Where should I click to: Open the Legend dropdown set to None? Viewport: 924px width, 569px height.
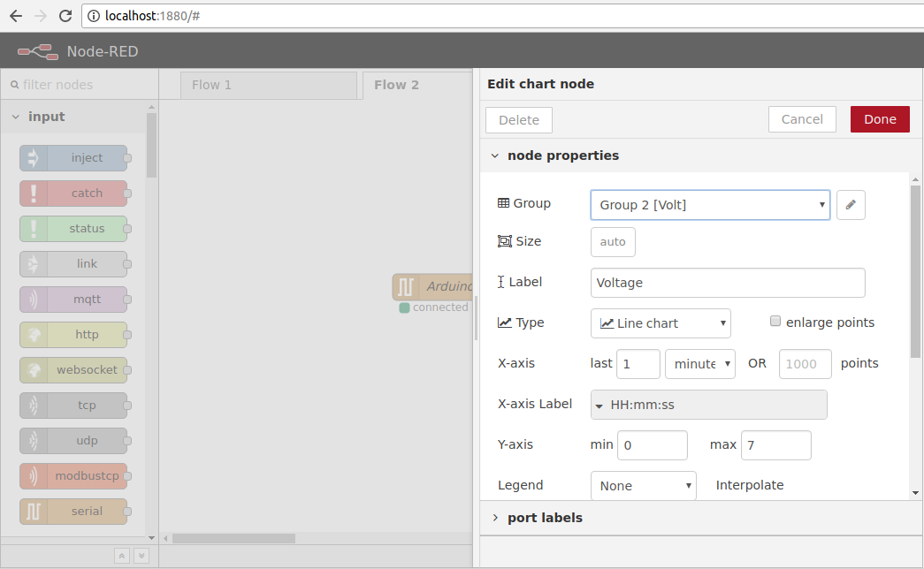[x=644, y=486]
